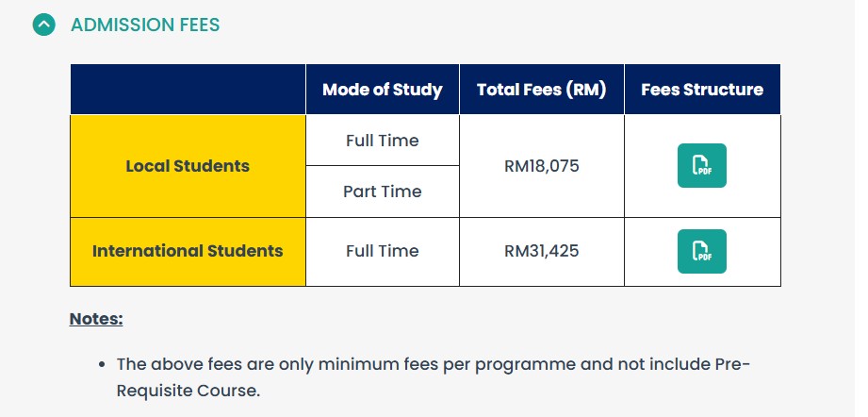Screen dimensions: 868x417
Task: Click Full Time in International Students row
Action: (382, 251)
